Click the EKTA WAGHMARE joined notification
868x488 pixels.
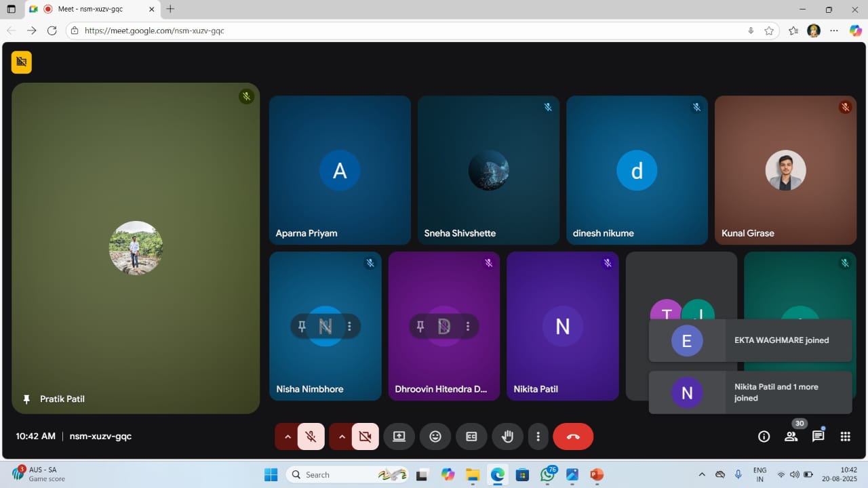point(750,340)
